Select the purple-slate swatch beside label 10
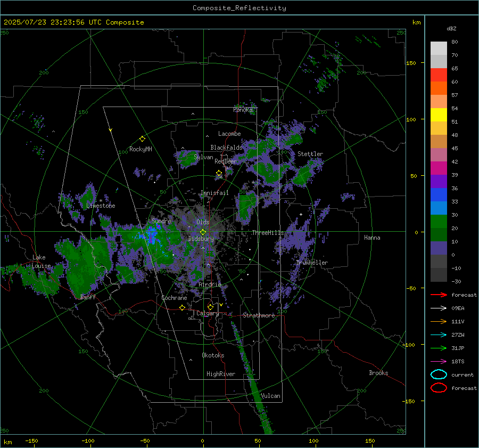The image size is (479, 448). [x=439, y=248]
